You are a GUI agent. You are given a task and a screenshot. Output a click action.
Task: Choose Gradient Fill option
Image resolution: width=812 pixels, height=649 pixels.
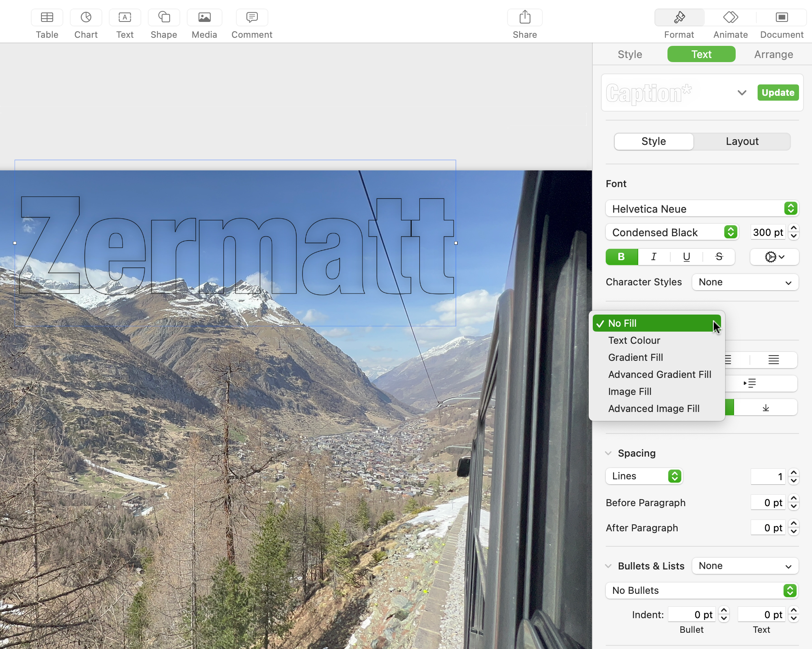(x=657, y=357)
